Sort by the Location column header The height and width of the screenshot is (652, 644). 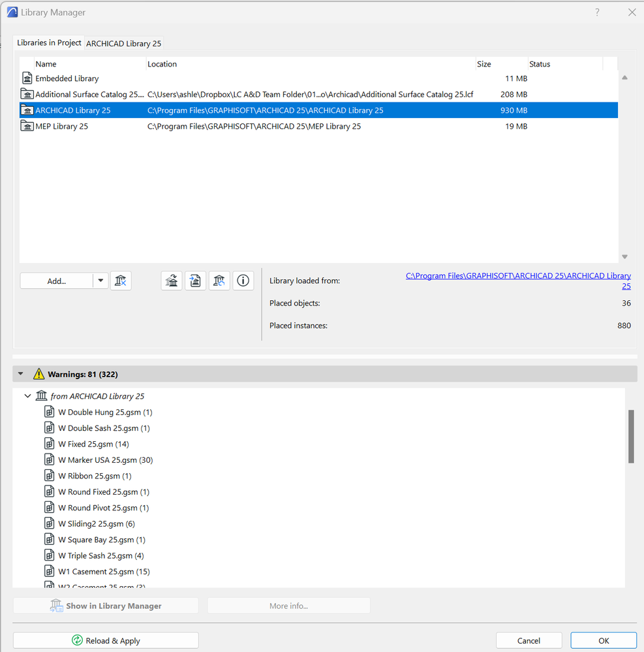tap(311, 64)
